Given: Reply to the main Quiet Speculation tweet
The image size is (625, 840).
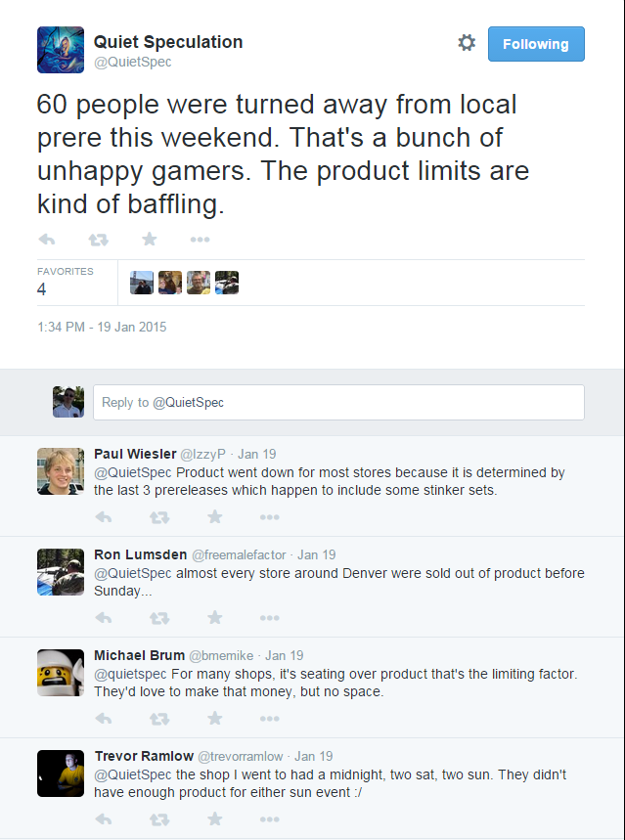Looking at the screenshot, I should coord(46,240).
